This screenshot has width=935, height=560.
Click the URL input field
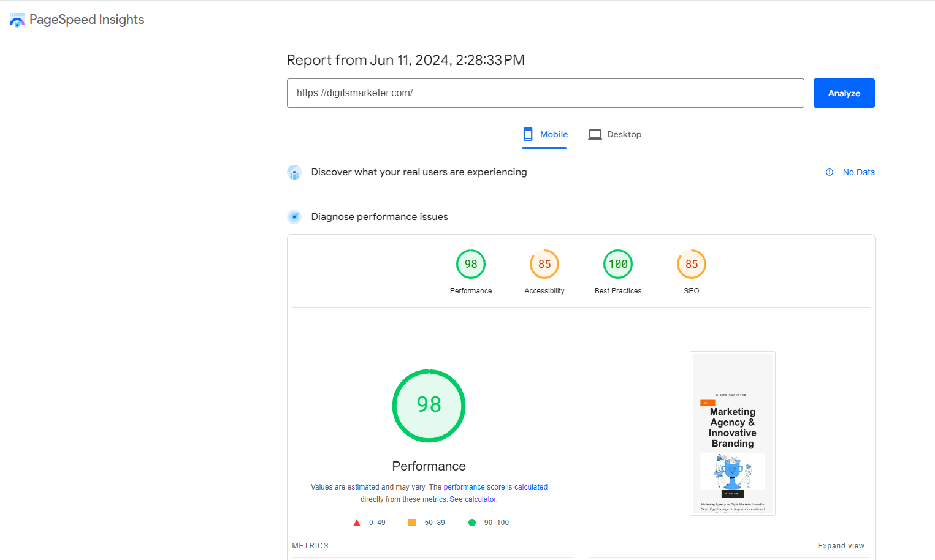[545, 93]
